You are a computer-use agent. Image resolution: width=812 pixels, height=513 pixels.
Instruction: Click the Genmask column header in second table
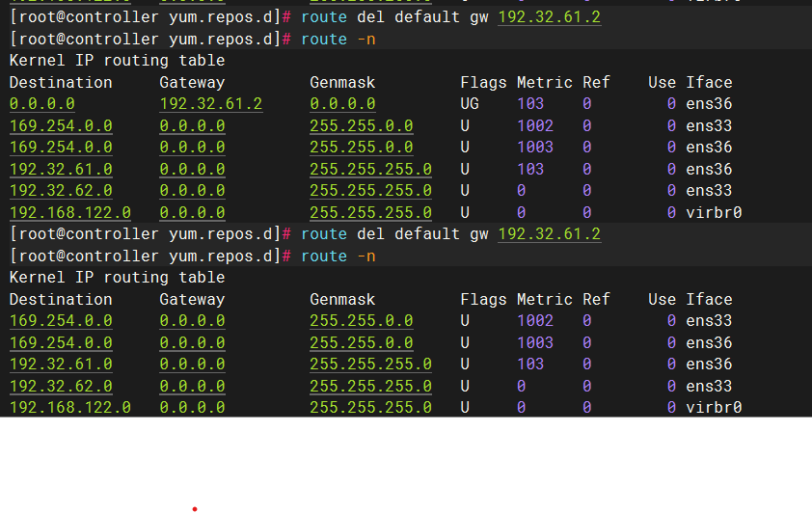click(342, 299)
